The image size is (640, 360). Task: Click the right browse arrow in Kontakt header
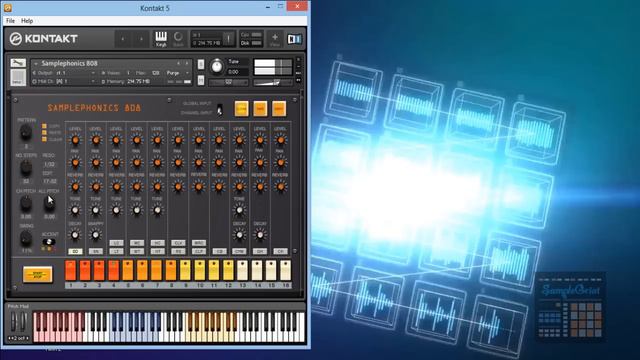click(x=141, y=39)
